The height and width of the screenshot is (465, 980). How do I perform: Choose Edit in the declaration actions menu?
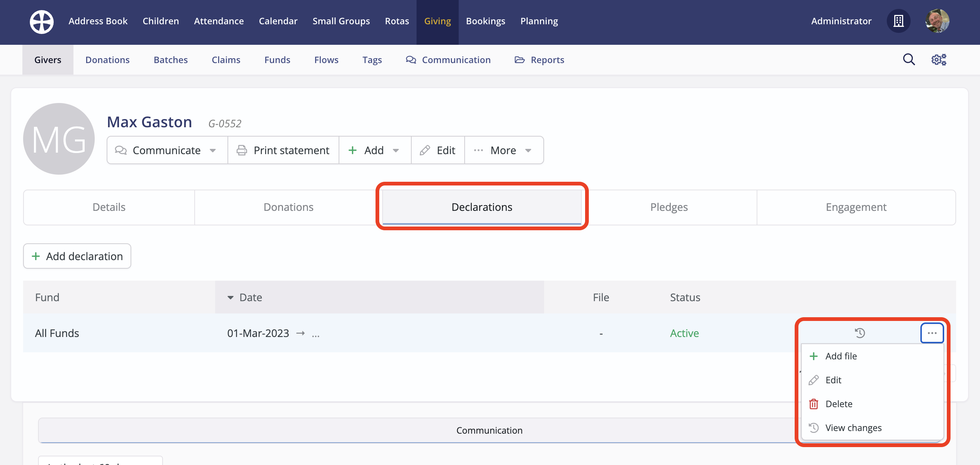[833, 380]
